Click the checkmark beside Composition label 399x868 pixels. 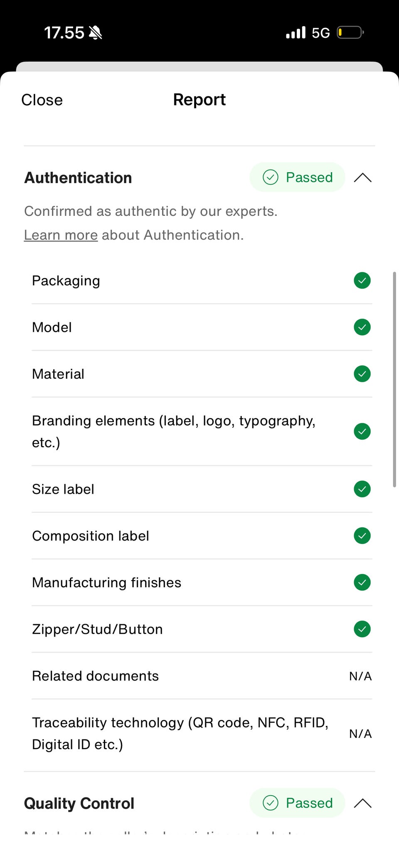pyautogui.click(x=362, y=535)
